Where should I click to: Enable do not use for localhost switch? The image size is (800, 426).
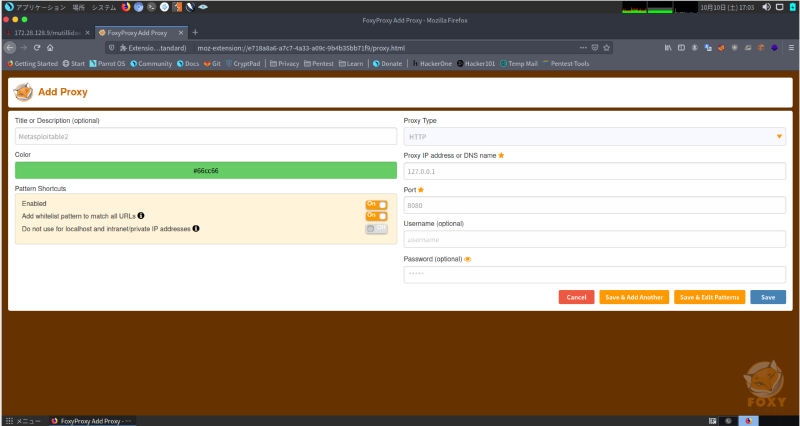coord(376,229)
